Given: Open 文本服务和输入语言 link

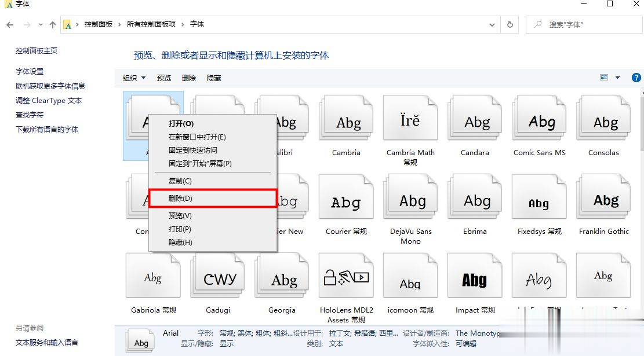Looking at the screenshot, I should pos(47,343).
